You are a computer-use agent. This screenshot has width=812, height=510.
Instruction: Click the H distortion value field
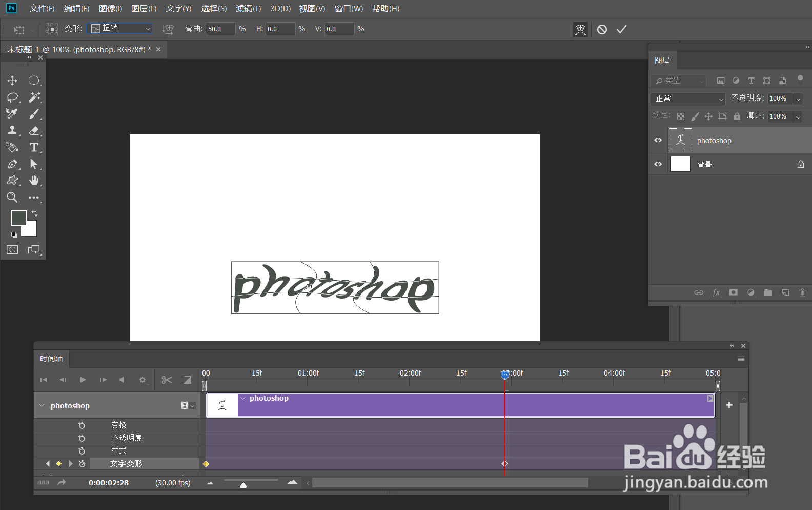tap(280, 29)
